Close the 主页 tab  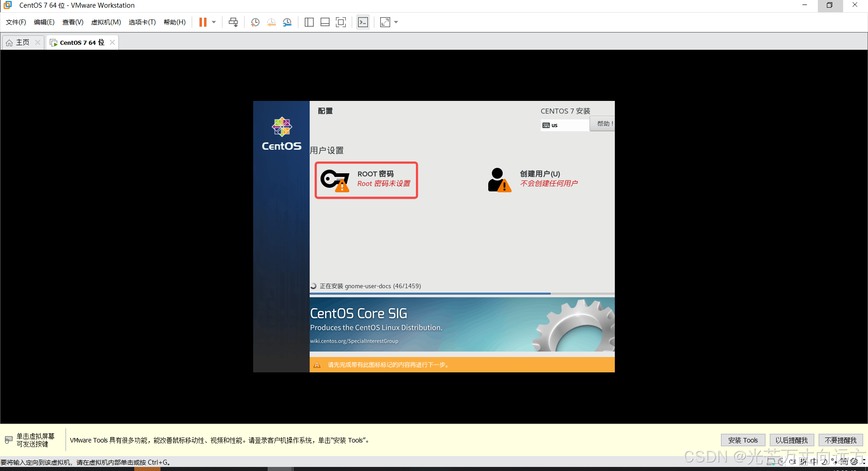(38, 42)
